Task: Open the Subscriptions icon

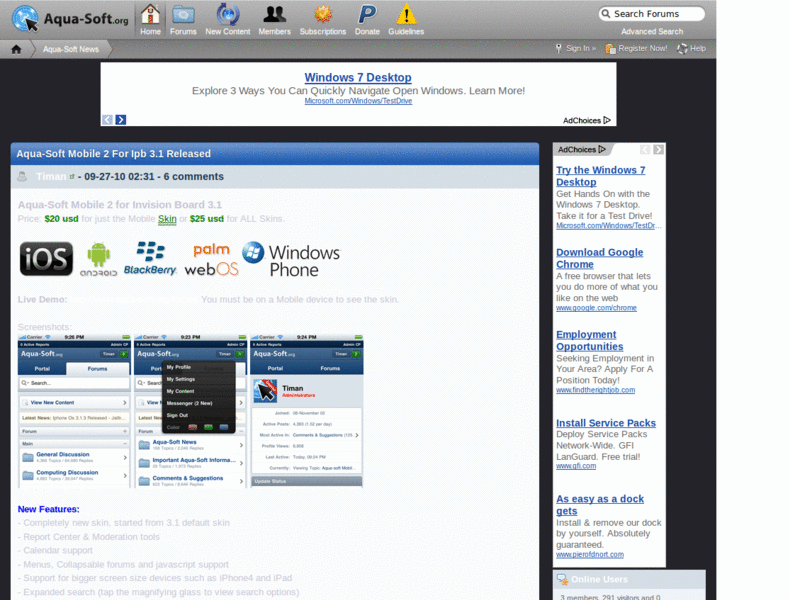Action: point(323,14)
